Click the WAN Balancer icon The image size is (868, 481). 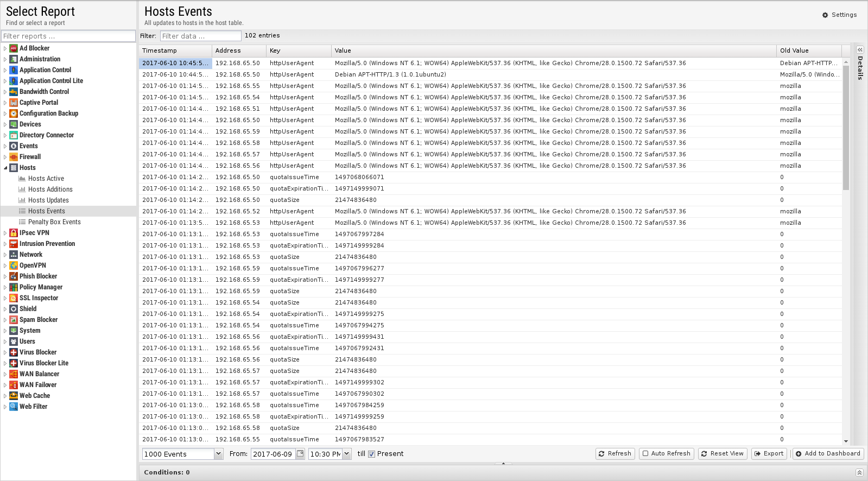click(14, 374)
